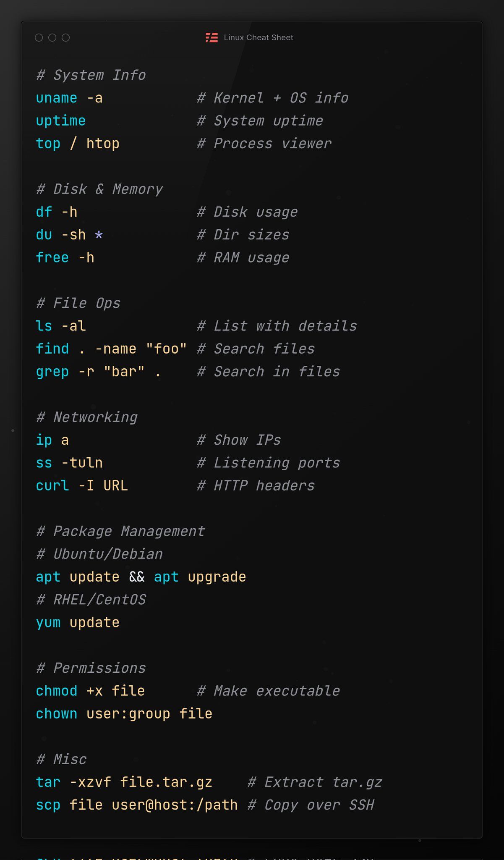
Task: Click the 'curl' command word
Action: coord(52,486)
